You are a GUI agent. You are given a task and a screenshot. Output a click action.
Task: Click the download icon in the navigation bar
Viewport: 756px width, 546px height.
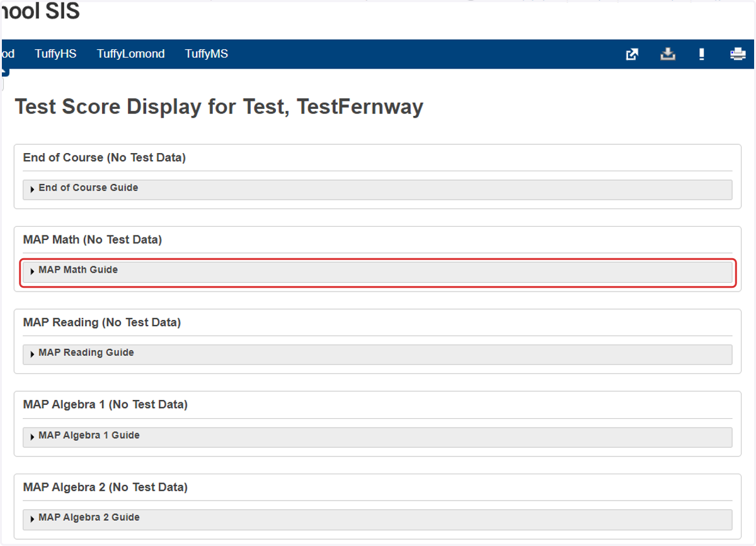tap(668, 54)
